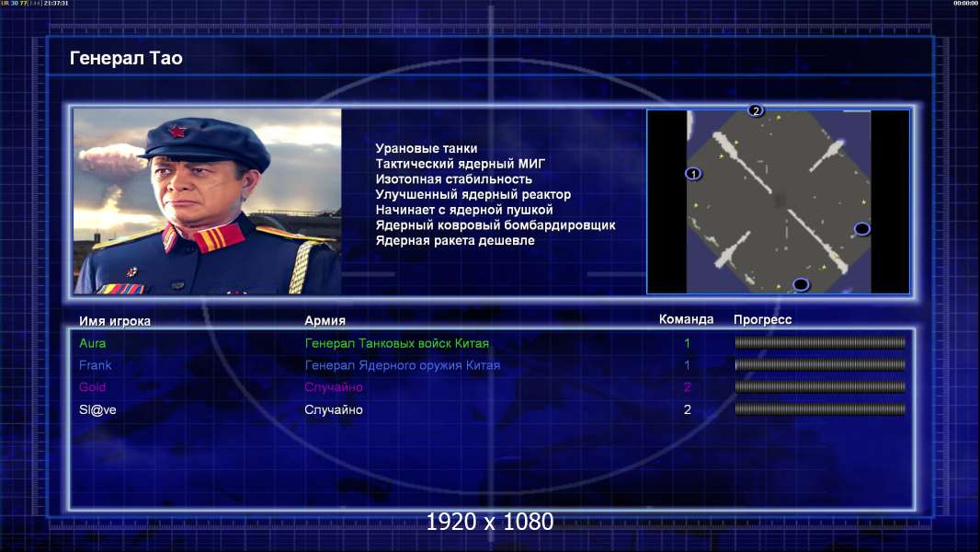Click Sl@ve's 'Случайно' army entry

pos(334,409)
